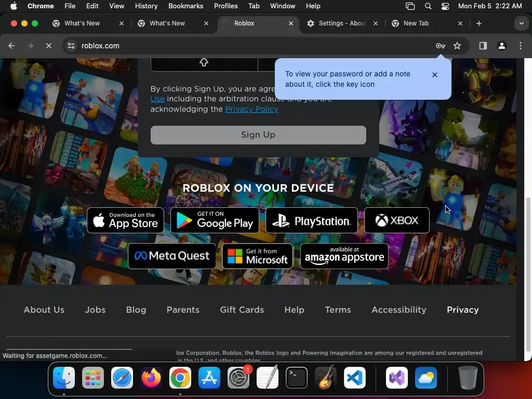Switch to New Tab tab
Image resolution: width=532 pixels, height=399 pixels.
click(x=416, y=23)
